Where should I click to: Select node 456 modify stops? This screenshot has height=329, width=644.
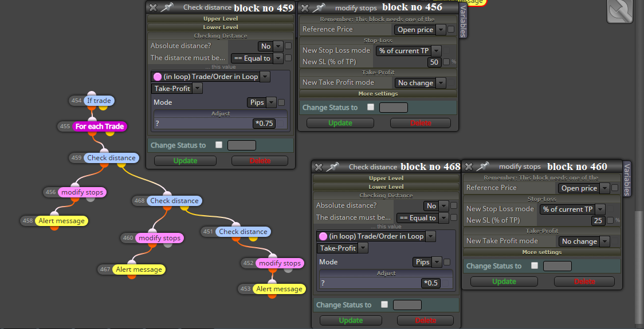82,192
